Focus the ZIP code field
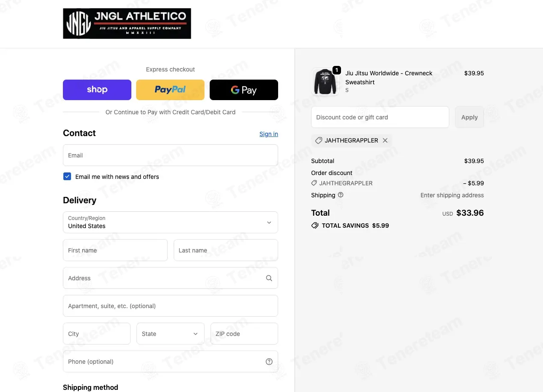The image size is (543, 392). (244, 333)
